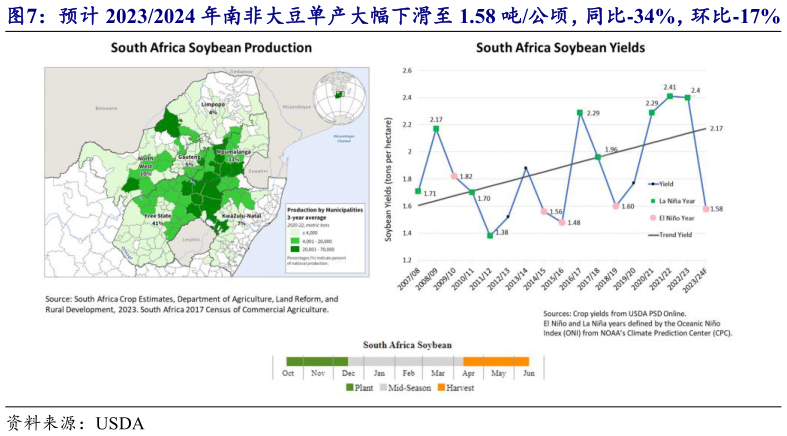Image resolution: width=787 pixels, height=436 pixels.
Task: Click the 'Lesotho' map label
Action: click(x=191, y=240)
